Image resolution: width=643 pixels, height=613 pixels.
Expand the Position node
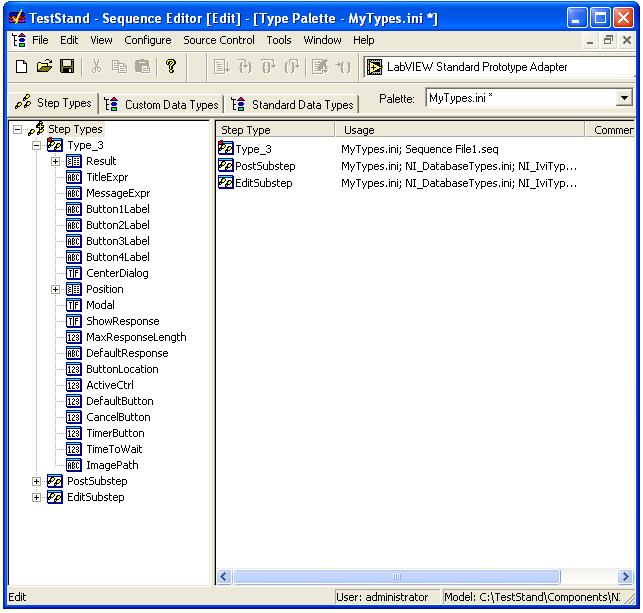point(55,289)
